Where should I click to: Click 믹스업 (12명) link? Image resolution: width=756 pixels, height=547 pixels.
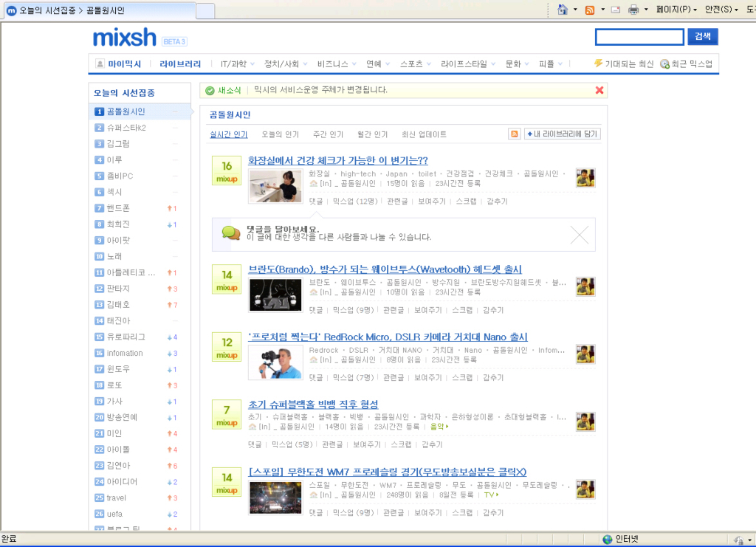[x=355, y=202]
